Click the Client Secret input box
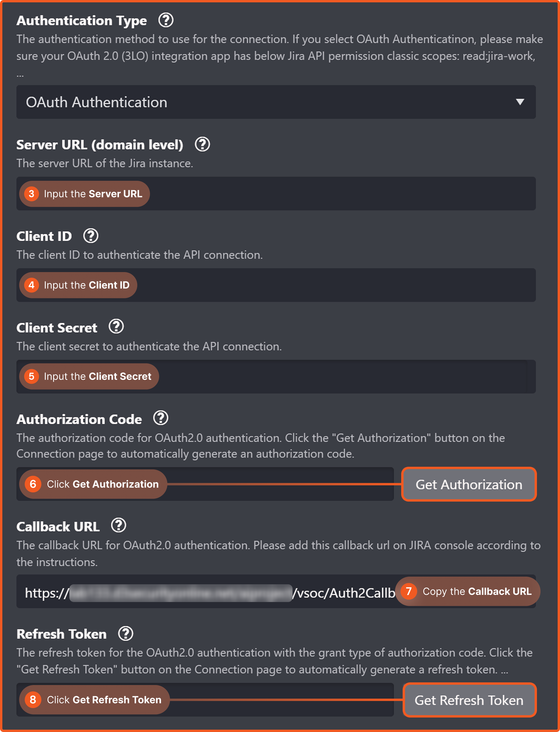This screenshot has height=732, width=560. click(333, 377)
